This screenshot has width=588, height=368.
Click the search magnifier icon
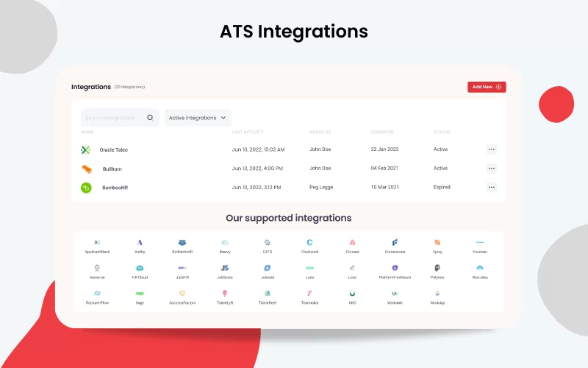pos(150,118)
